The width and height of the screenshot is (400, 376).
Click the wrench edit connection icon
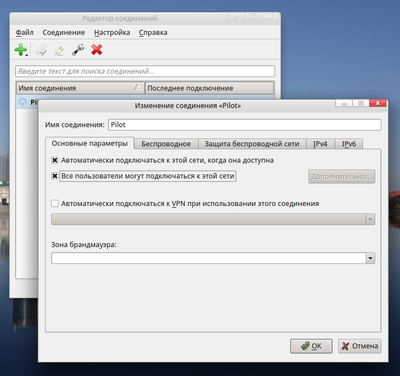[78, 50]
